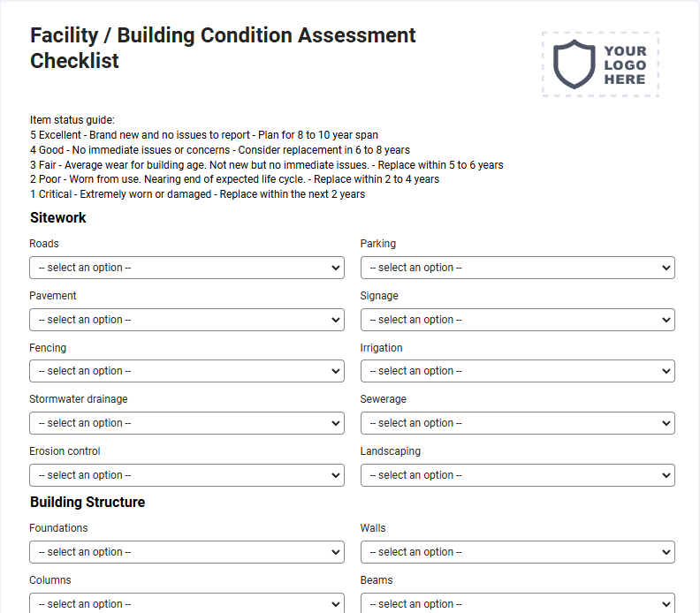This screenshot has height=613, width=700.
Task: Open the Parking condition dropdown
Action: pos(517,268)
